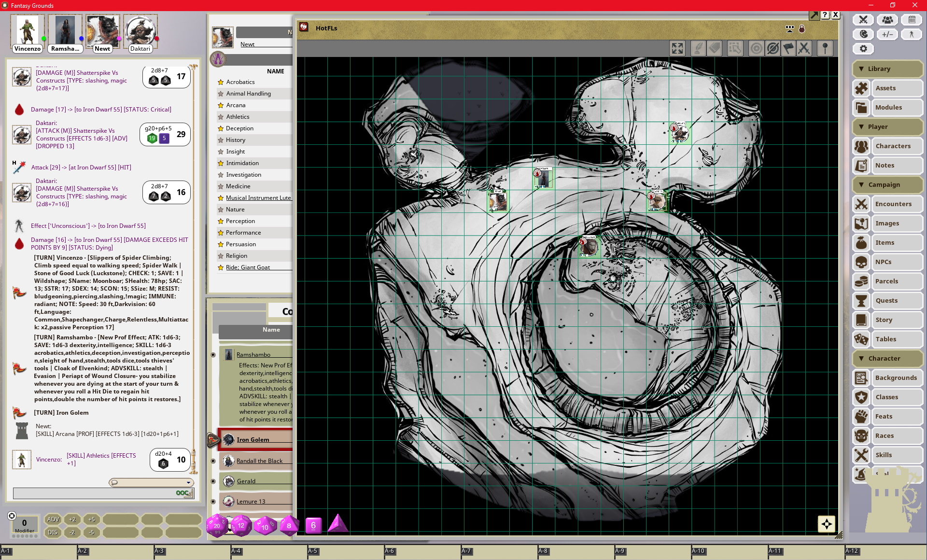Screen dimensions: 927x560
Task: Toggle the +5 modifier button
Action: (92, 519)
